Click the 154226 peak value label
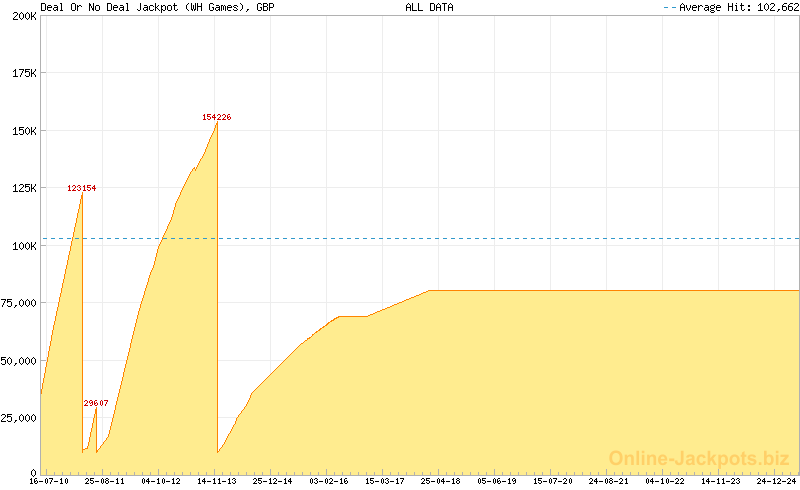Screen dimensions: 800x490 coord(217,117)
